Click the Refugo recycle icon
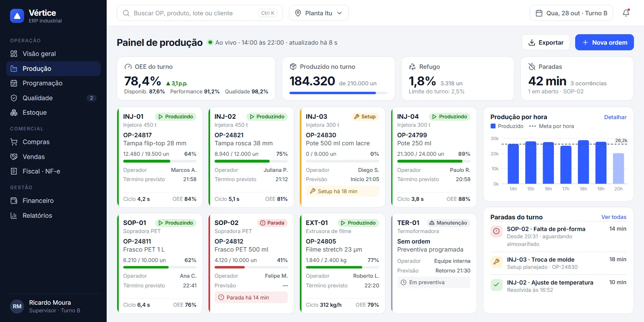This screenshot has height=322, width=644. tap(412, 67)
